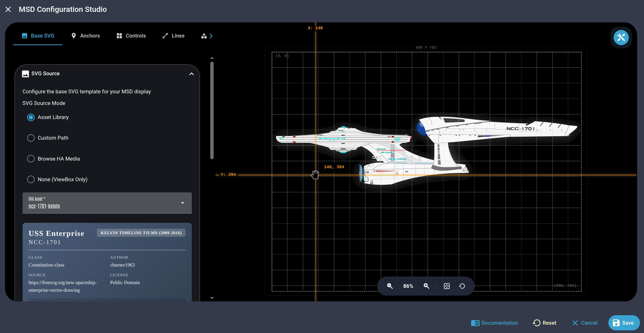This screenshot has width=644, height=333.
Task: Open the shapes tab icon
Action: tap(204, 36)
